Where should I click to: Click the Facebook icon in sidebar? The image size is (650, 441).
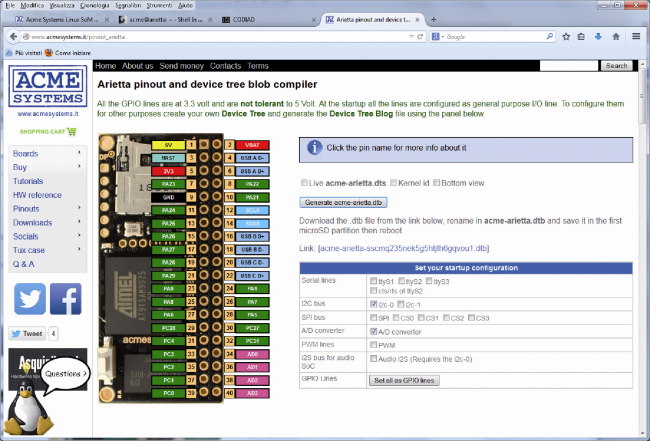coord(65,299)
